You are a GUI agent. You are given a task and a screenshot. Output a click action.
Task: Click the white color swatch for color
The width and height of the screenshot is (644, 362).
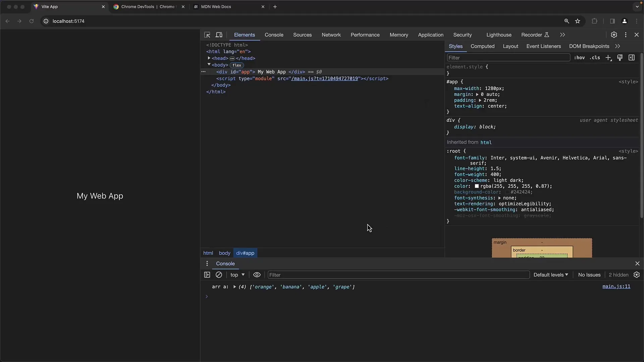pos(477,186)
